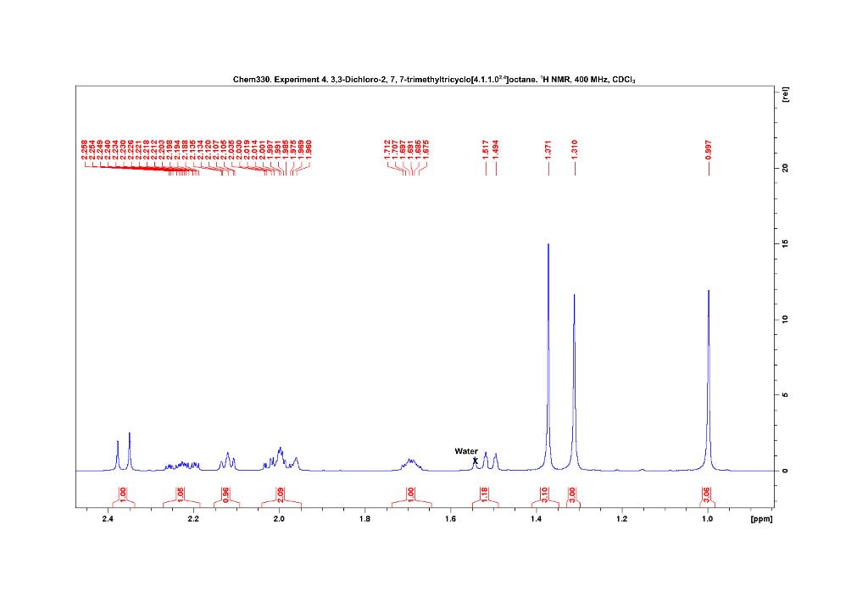Click the [ppm] axis label
This screenshot has width=868, height=614.
[x=761, y=517]
